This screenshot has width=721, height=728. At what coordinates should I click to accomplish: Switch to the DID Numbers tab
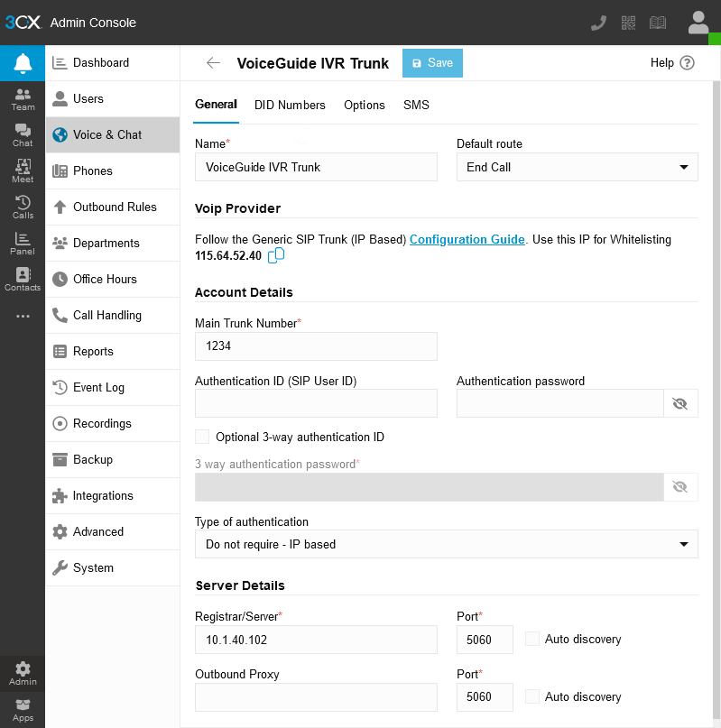click(x=290, y=105)
